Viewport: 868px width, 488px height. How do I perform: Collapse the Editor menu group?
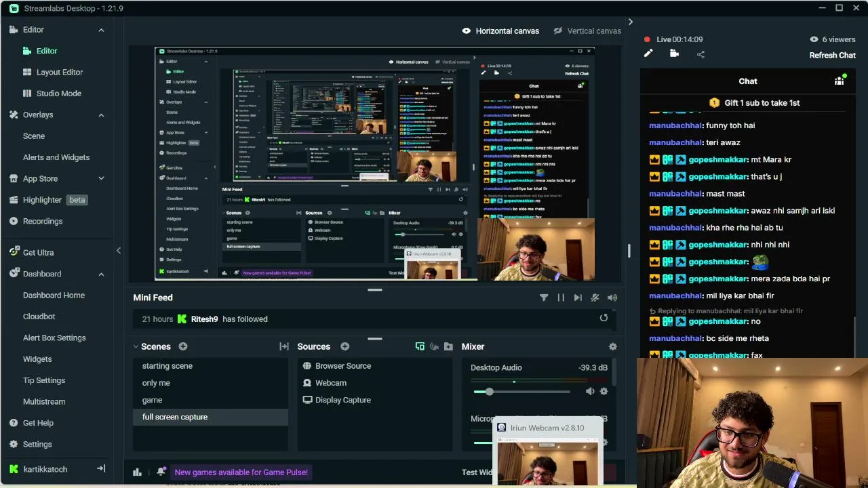[101, 30]
